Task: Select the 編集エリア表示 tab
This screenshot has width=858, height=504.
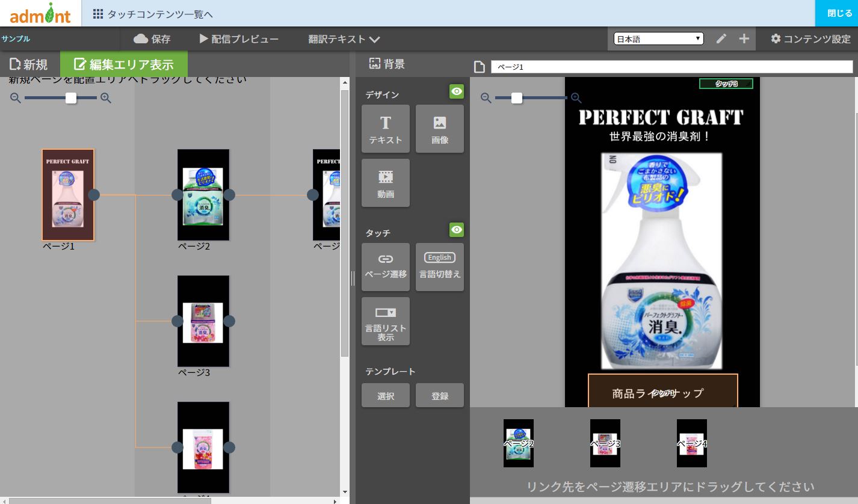Action: (123, 64)
